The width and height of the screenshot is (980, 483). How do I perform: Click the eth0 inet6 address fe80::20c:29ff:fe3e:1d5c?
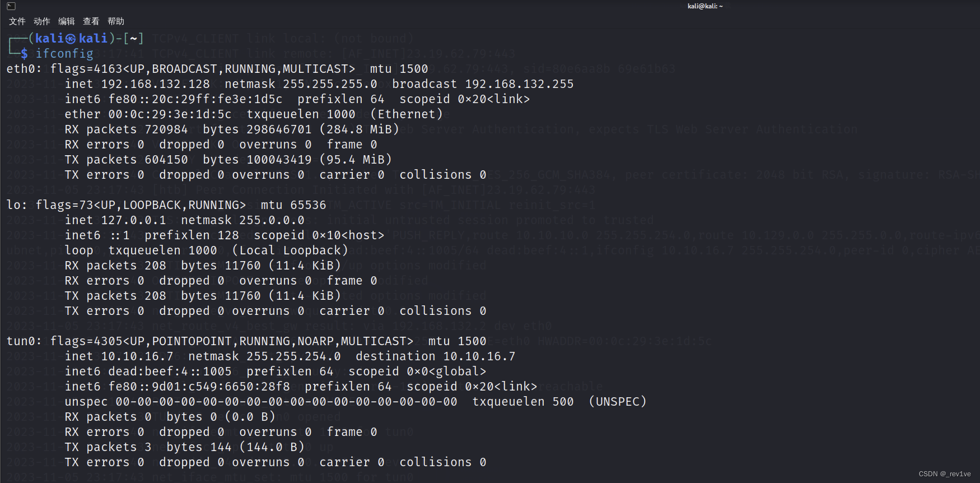click(195, 99)
